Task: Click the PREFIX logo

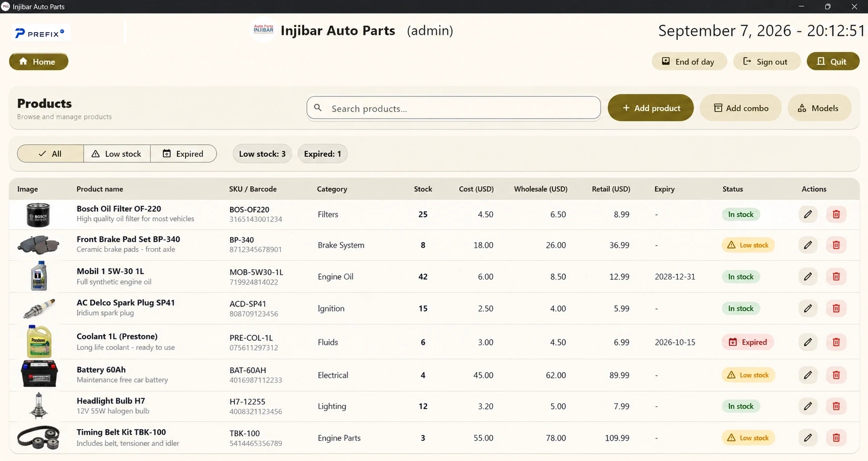Action: 40,33
